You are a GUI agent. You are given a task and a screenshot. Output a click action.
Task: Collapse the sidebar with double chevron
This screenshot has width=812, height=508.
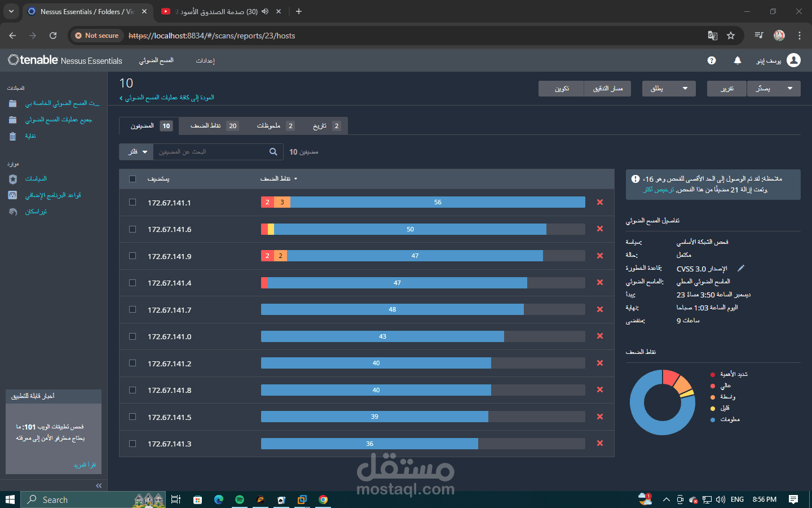(x=99, y=485)
